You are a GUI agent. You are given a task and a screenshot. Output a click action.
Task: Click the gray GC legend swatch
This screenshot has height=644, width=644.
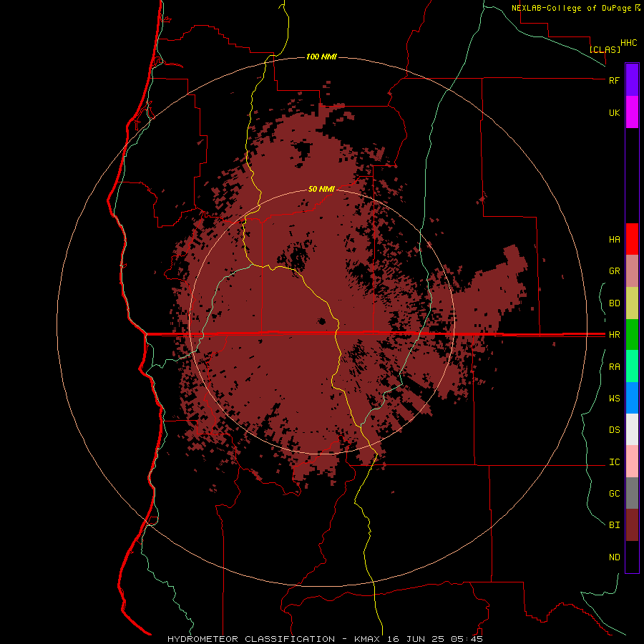coord(632,493)
